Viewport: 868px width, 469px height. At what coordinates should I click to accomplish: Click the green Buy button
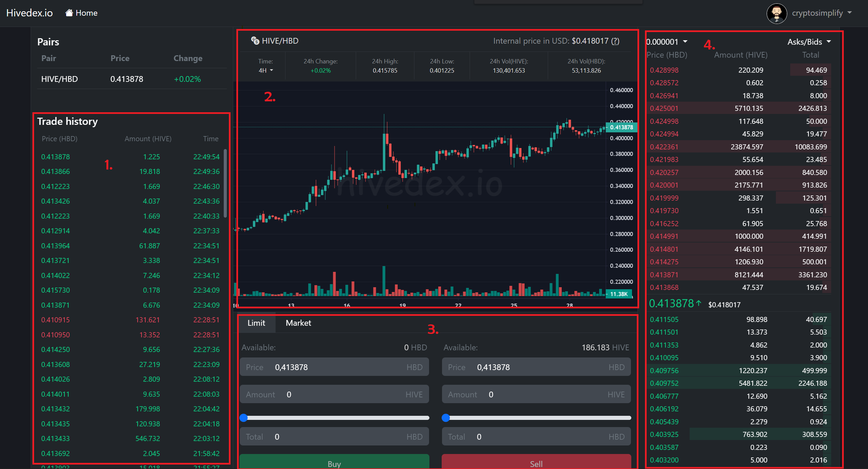[x=334, y=462]
